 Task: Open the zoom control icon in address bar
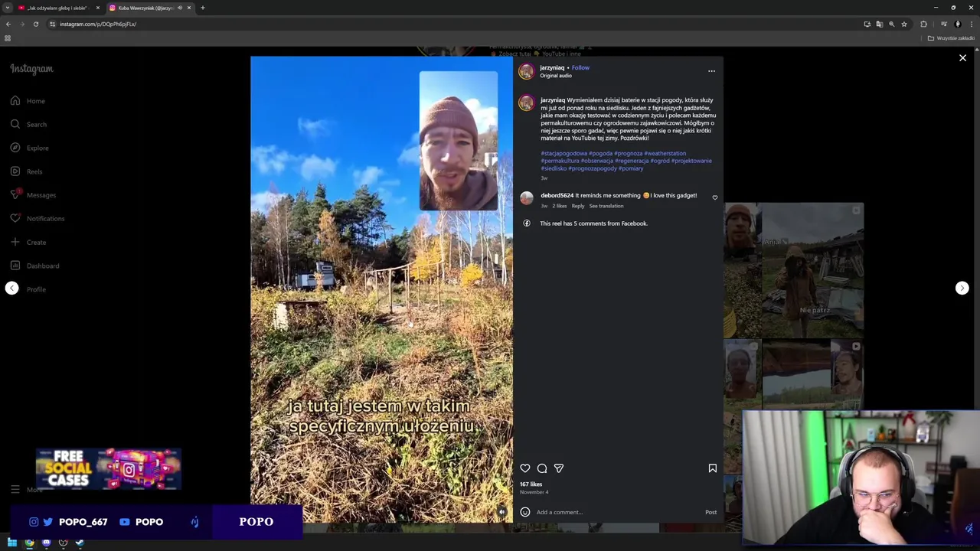[x=891, y=24]
